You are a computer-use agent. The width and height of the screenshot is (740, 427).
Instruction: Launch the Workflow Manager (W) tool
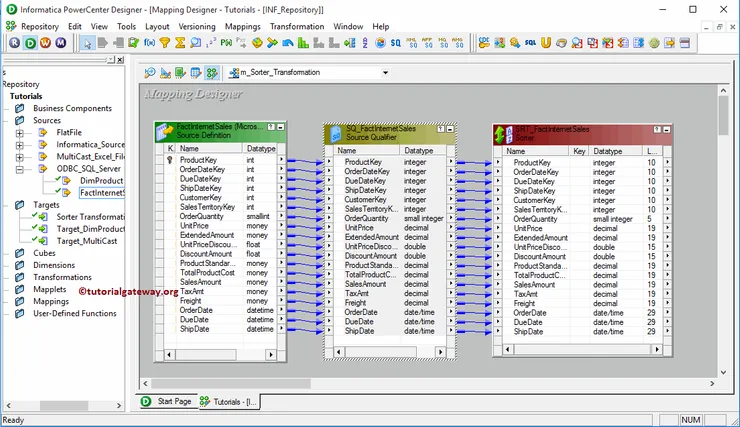pos(45,43)
